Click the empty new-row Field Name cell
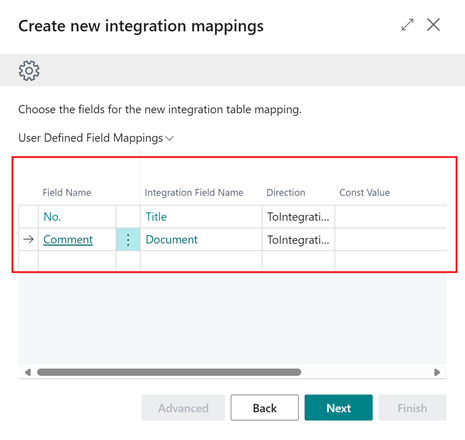 [77, 260]
